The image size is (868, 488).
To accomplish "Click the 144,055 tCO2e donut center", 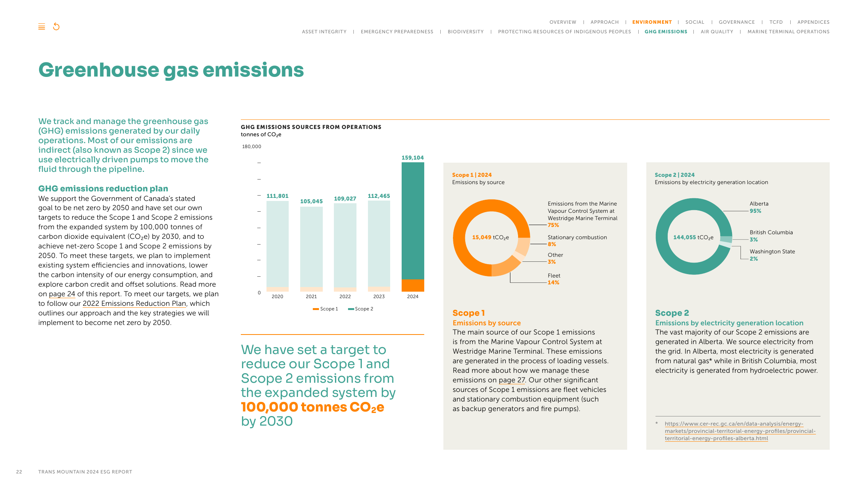I will pos(693,237).
